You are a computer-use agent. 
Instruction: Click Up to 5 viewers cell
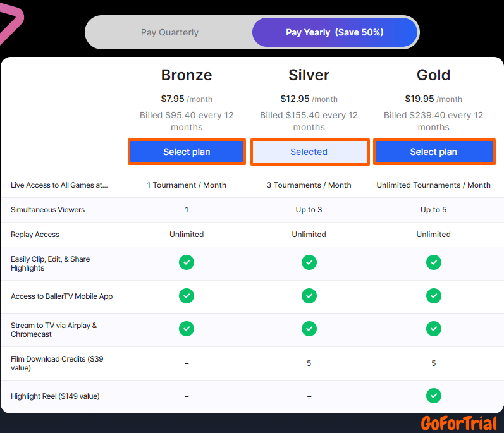click(434, 210)
